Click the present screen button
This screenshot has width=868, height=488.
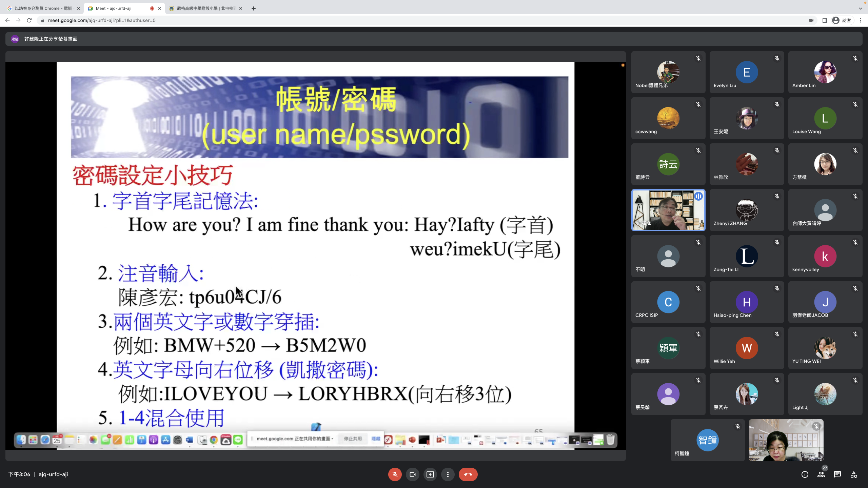coord(430,474)
